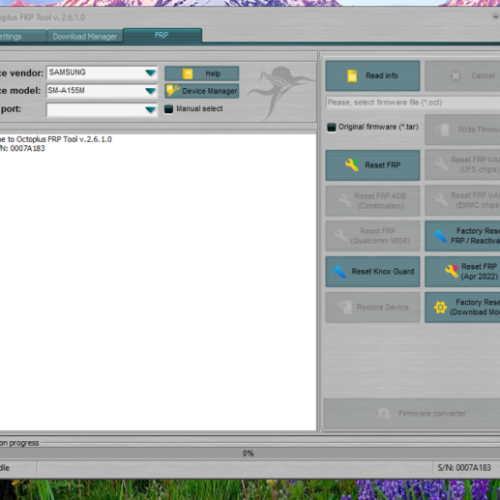Click the Octoplus FRP Tool title bar text

click(42, 17)
